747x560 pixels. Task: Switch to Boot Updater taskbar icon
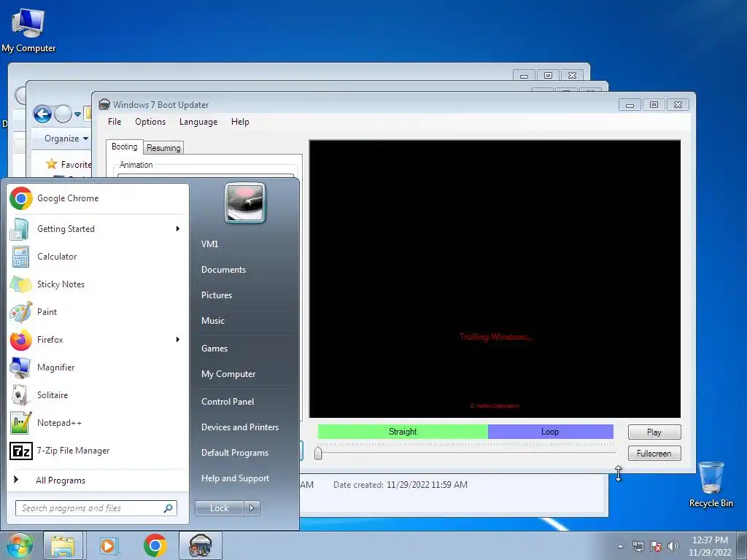(x=201, y=545)
